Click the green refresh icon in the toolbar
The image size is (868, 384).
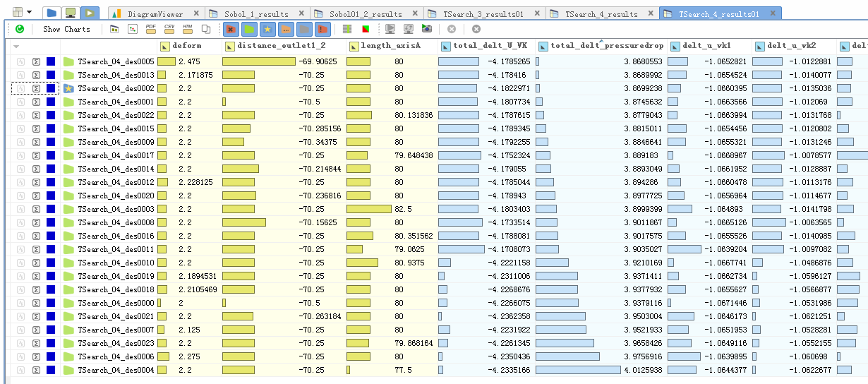tap(20, 29)
